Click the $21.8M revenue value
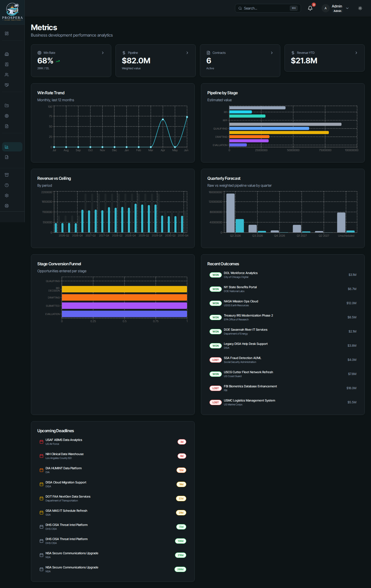Image resolution: width=371 pixels, height=588 pixels. coord(304,61)
